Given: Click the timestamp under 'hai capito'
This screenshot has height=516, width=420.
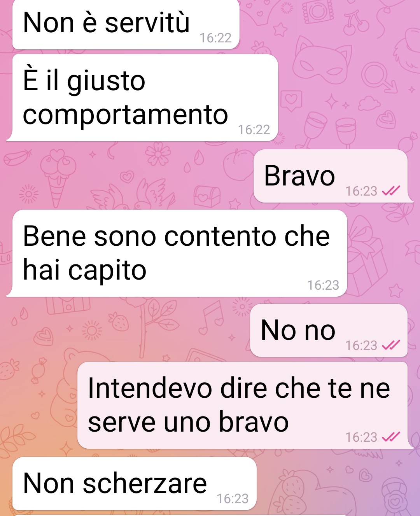Looking at the screenshot, I should (x=323, y=285).
